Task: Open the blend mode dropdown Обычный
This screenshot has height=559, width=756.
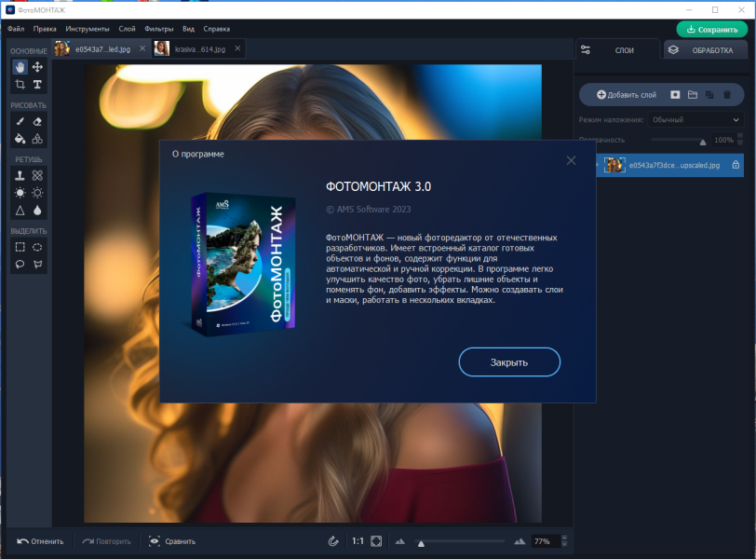Action: pos(695,119)
